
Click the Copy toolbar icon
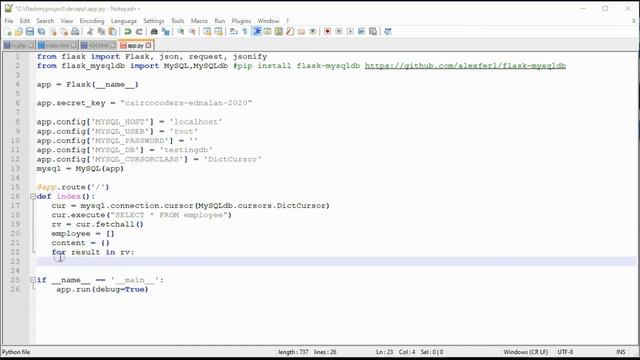[101, 31]
